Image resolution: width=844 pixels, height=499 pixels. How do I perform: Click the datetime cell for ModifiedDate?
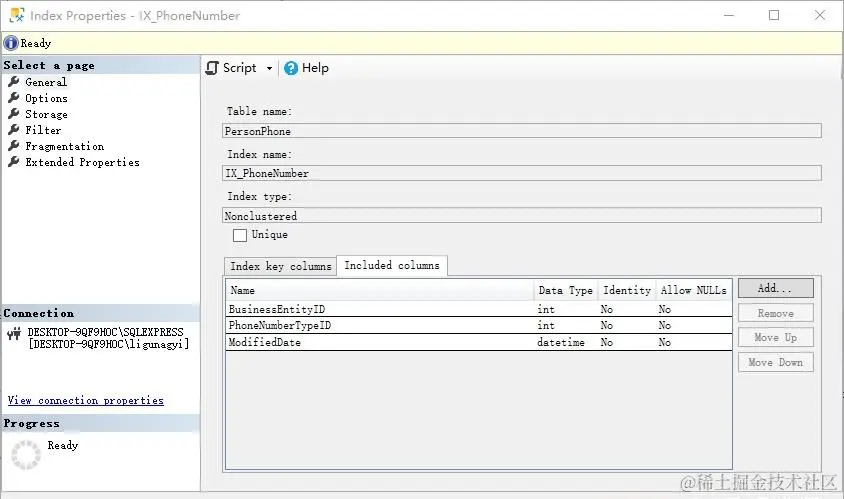tap(560, 342)
